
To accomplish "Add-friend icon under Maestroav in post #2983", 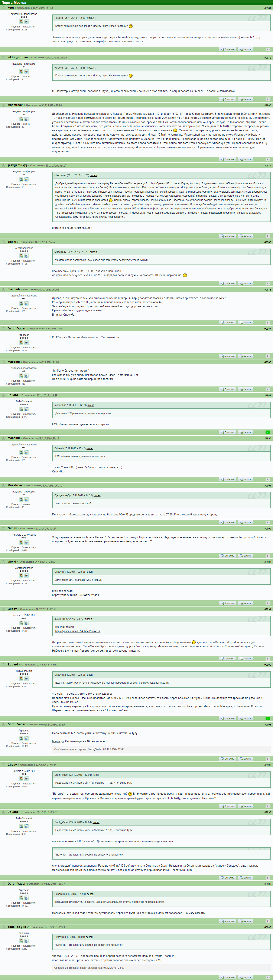I will pos(21,119).
